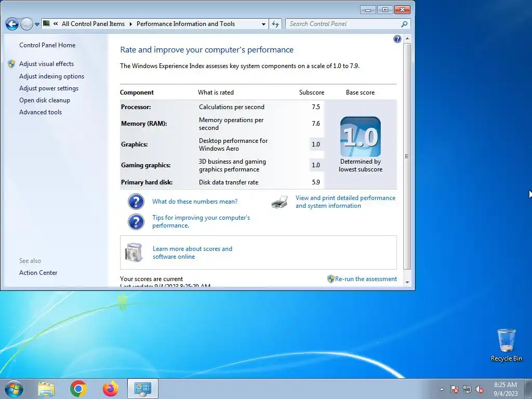Select the Primary hard disk subscore 5.9
The image size is (532, 399).
[316, 182]
